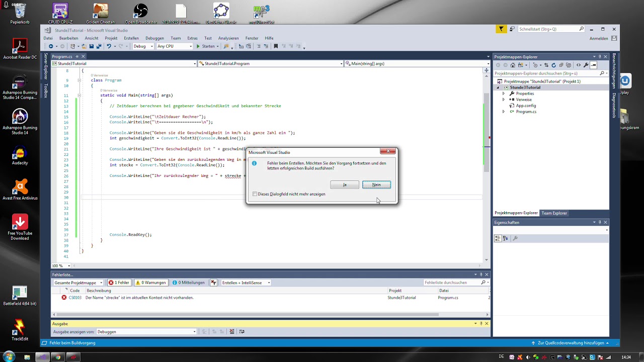Open the Main(string[] args) member dropdown
The width and height of the screenshot is (644, 362).
[418, 64]
